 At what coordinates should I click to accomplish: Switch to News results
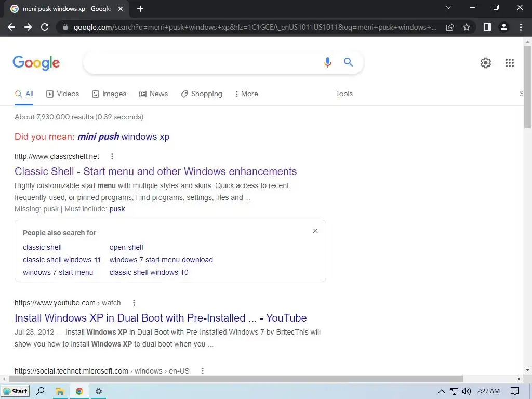click(x=154, y=94)
